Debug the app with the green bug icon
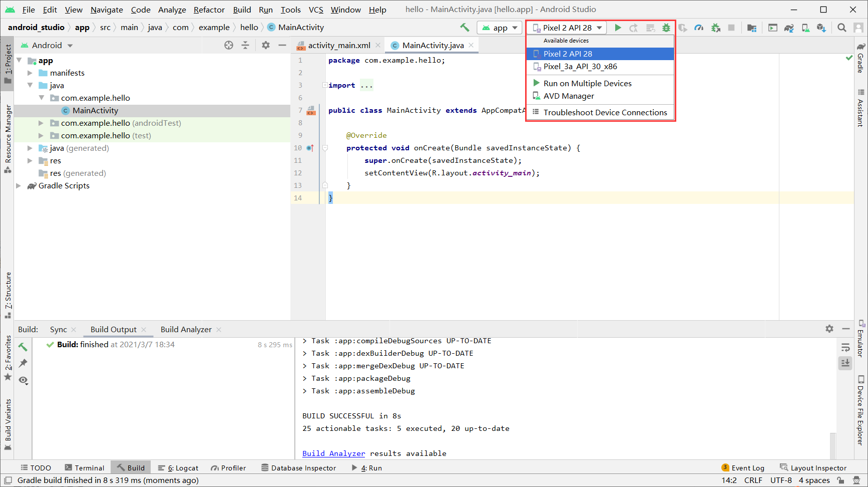 point(666,28)
